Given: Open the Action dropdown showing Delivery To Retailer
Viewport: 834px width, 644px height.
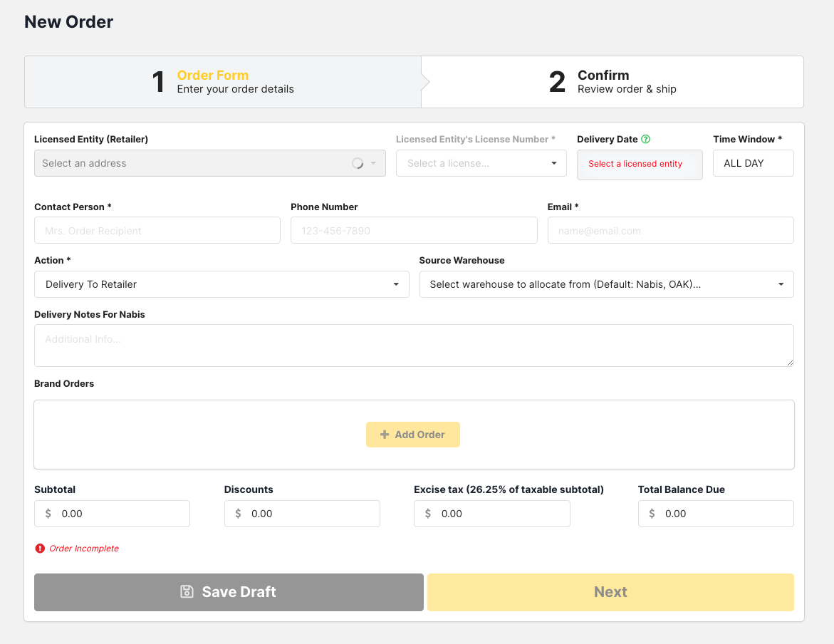Looking at the screenshot, I should 221,284.
